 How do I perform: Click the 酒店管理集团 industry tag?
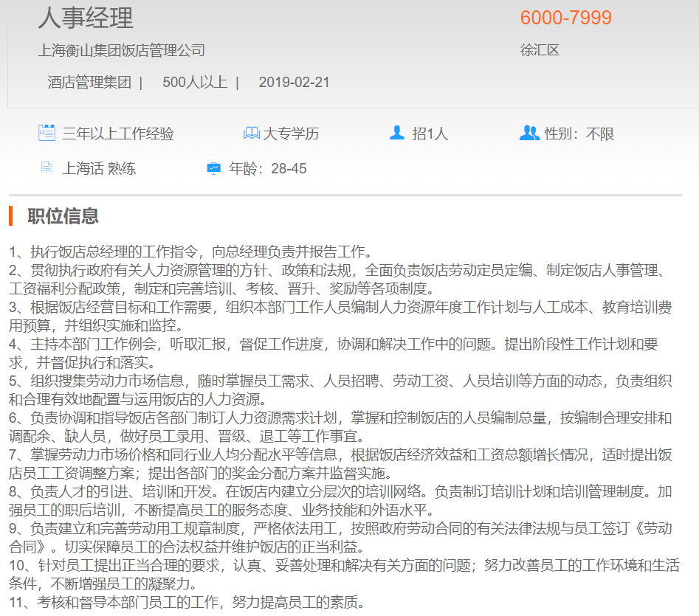click(89, 83)
